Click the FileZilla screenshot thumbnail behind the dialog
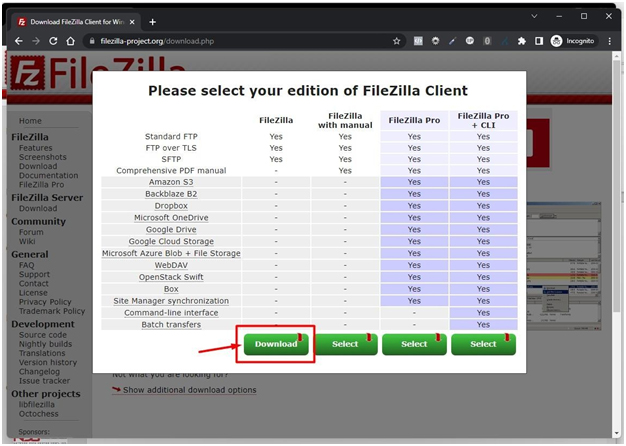Image resolution: width=626 pixels, height=446 pixels. (564, 266)
